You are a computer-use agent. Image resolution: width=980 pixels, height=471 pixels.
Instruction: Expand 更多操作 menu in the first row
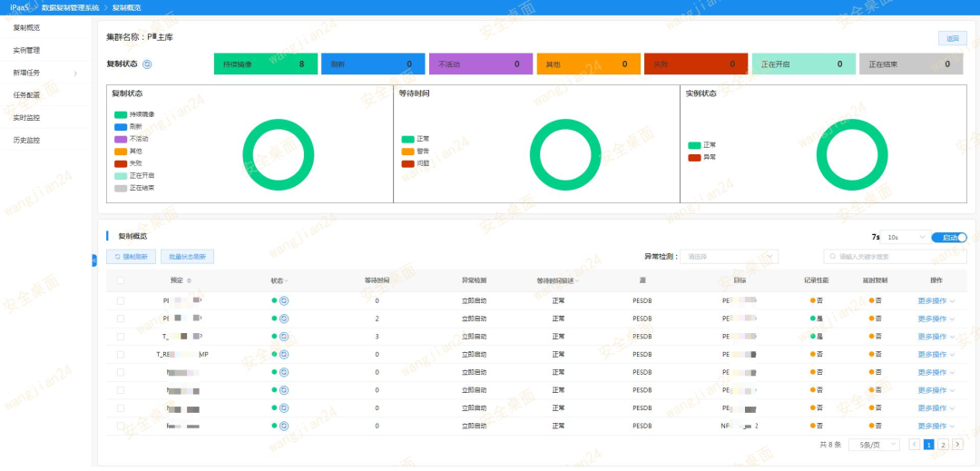click(x=936, y=300)
